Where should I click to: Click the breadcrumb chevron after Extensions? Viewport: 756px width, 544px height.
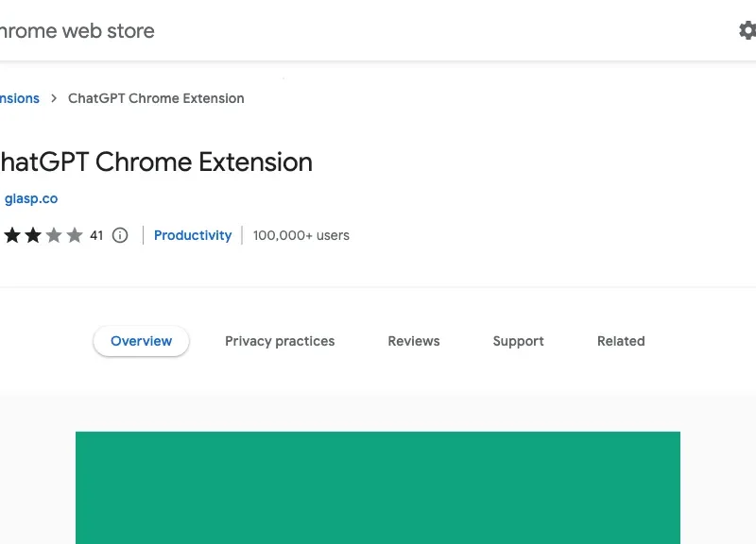tap(53, 98)
